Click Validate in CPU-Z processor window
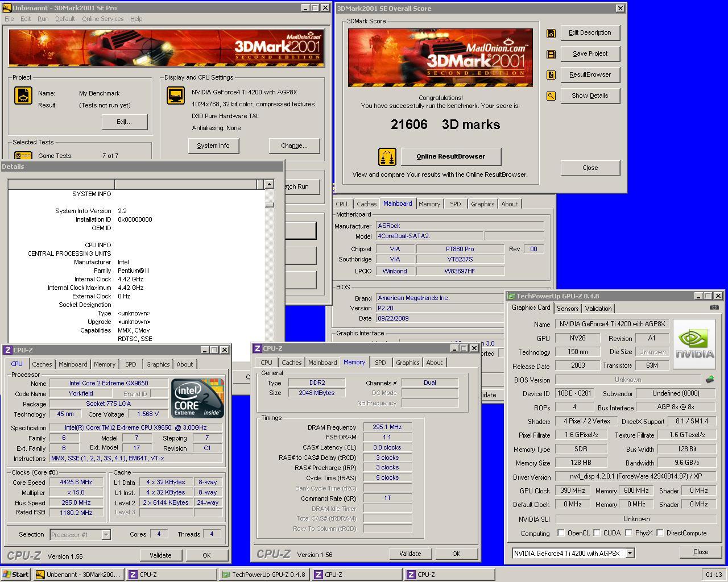 point(160,555)
